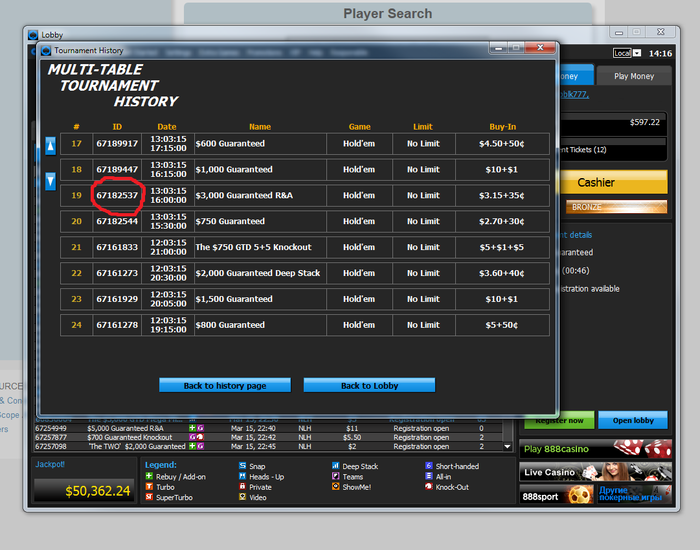
Task: Open the Другие покерные игры banner
Action: click(634, 495)
